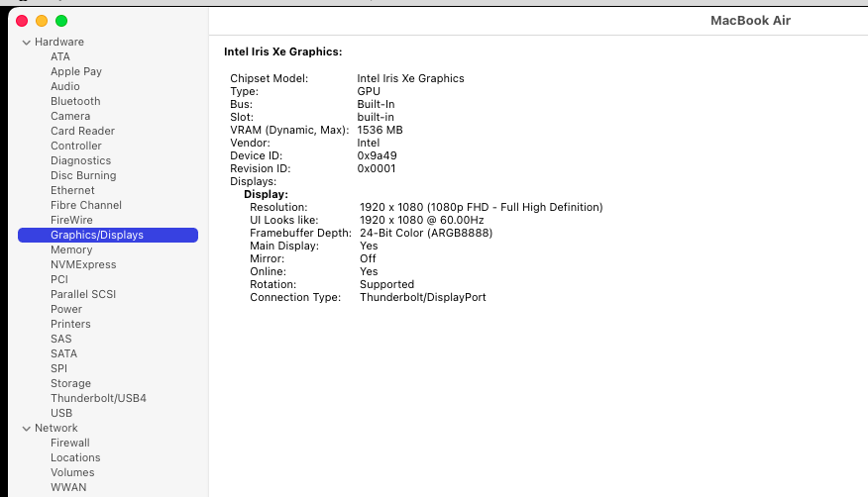Image resolution: width=868 pixels, height=497 pixels.
Task: Open SPI entry
Action: 59,368
